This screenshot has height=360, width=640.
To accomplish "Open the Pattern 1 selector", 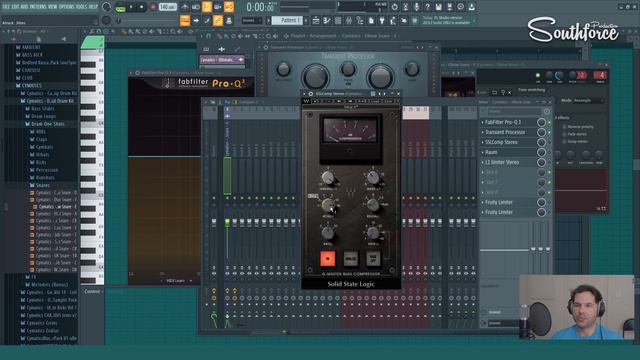I will (286, 20).
